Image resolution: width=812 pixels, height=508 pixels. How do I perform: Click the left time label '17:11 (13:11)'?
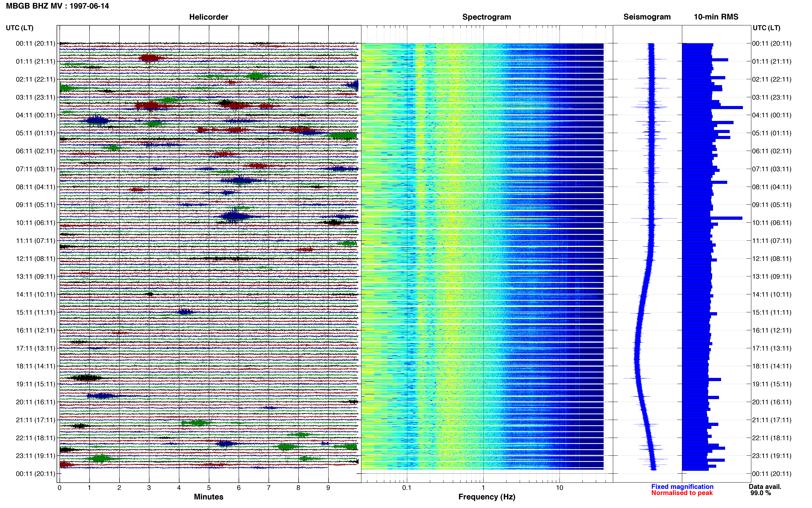[x=36, y=348]
